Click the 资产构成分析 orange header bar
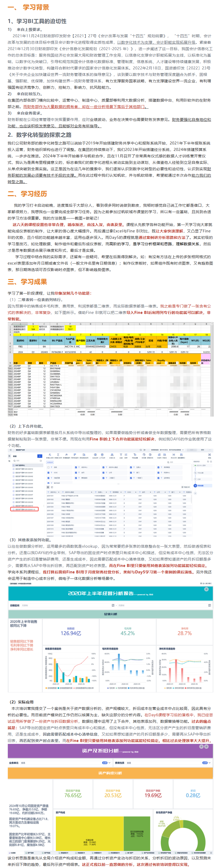Screen dimensions: 219x868 coord(110,773)
